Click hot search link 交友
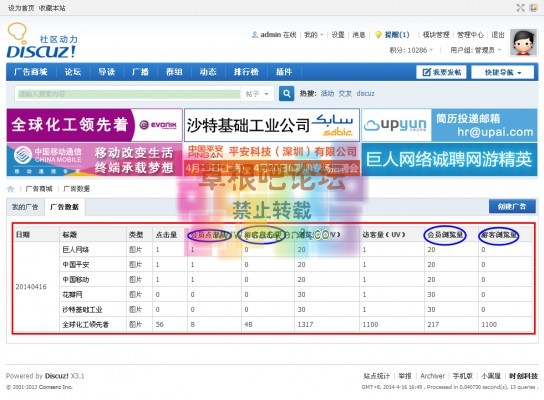 click(345, 93)
